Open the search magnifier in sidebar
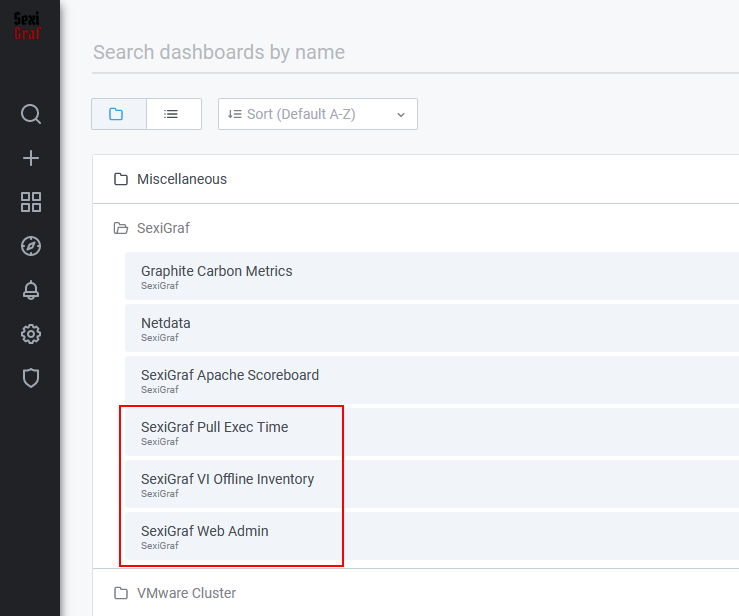Screen dimensions: 739x616 pyautogui.click(x=31, y=114)
